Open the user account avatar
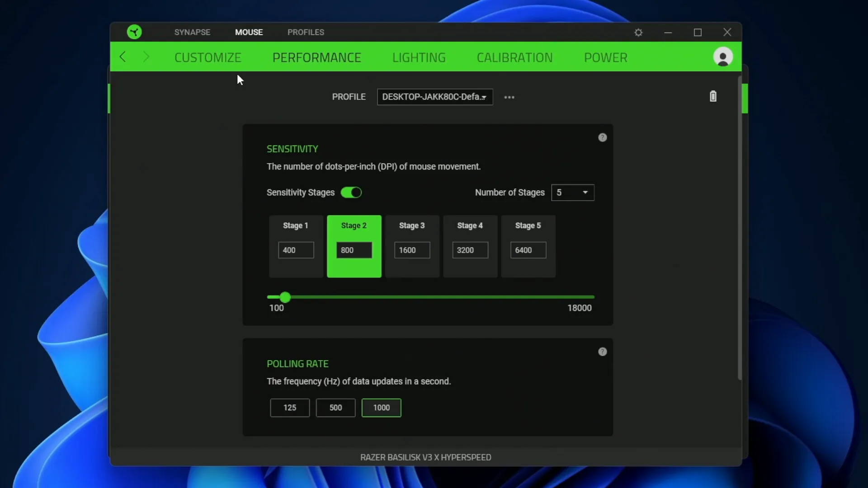868x488 pixels. coord(723,57)
